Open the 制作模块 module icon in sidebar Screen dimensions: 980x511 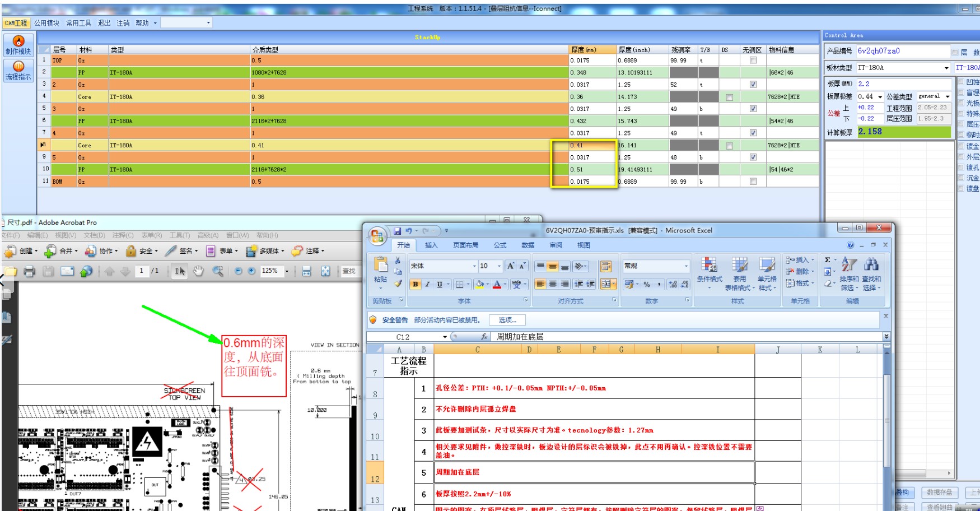pos(18,45)
